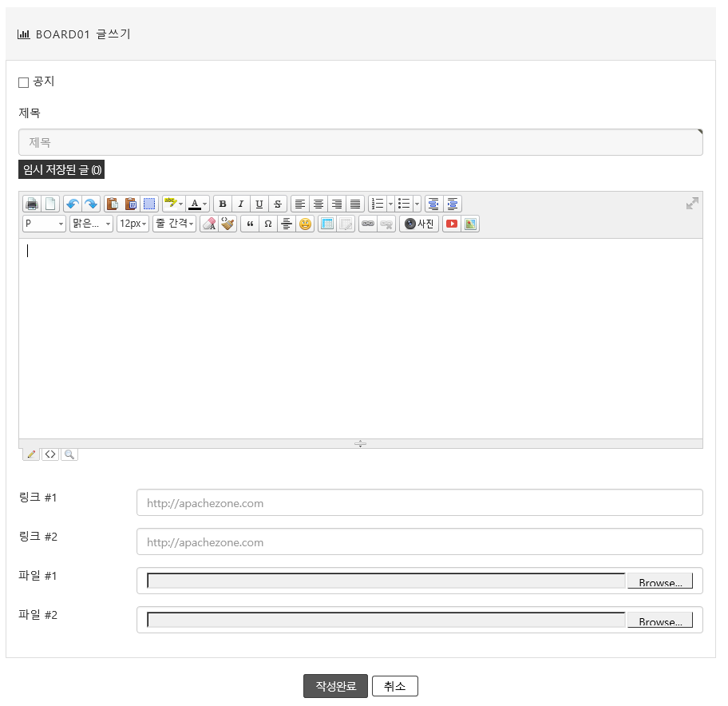Open bulleted list style dropdown arrow
Viewport: 728px width, 706px height.
point(417,204)
